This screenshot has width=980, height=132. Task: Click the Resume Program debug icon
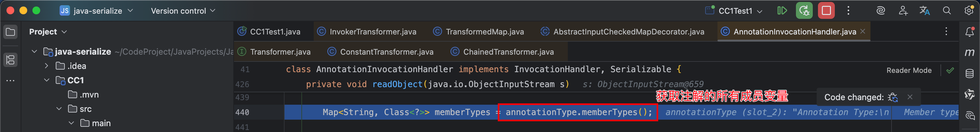point(782,11)
